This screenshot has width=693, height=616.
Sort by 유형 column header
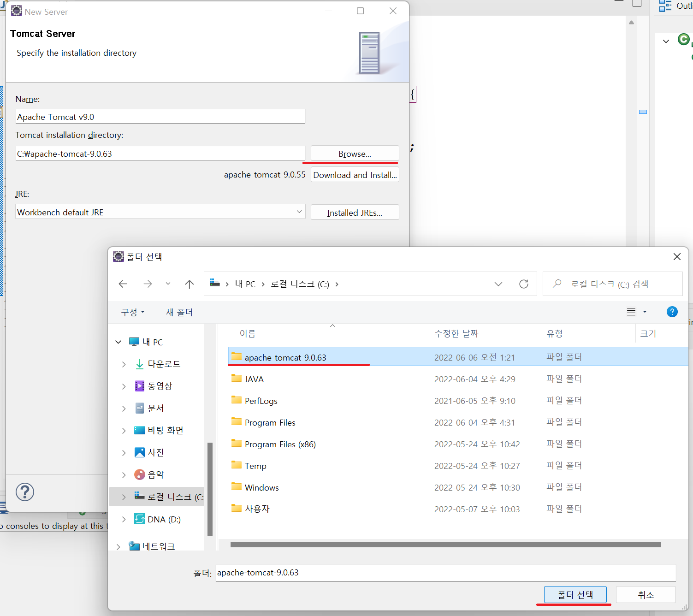(x=555, y=333)
